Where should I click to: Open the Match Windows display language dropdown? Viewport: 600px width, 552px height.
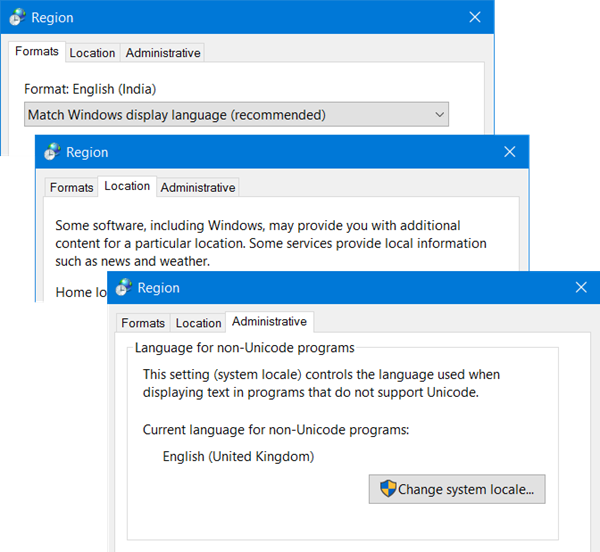pos(236,114)
